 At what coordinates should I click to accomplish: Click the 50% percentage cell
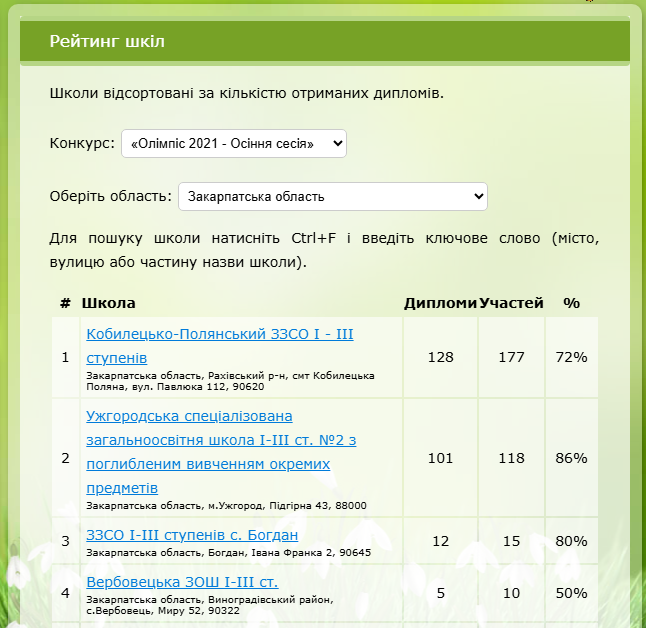(571, 593)
